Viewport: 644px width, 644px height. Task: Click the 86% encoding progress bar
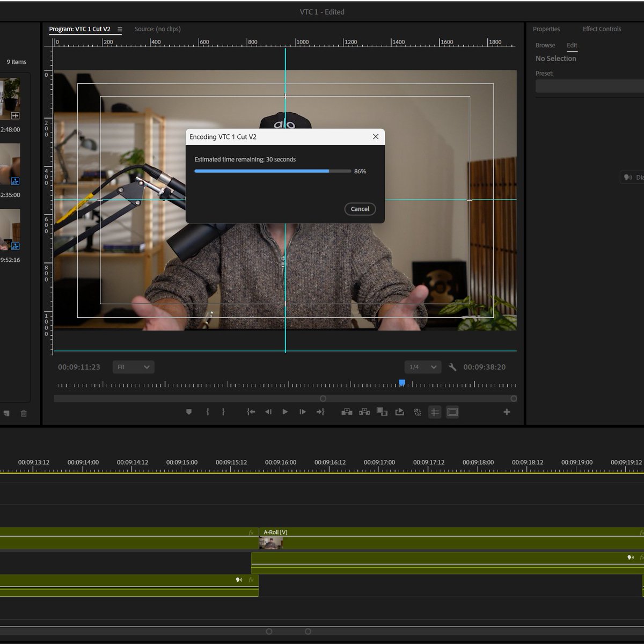(273, 171)
